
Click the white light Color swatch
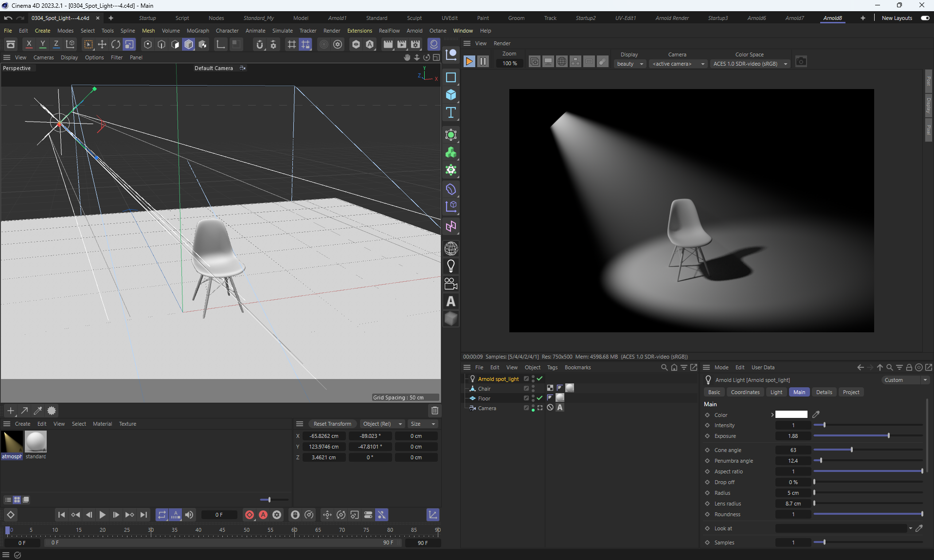(x=791, y=415)
